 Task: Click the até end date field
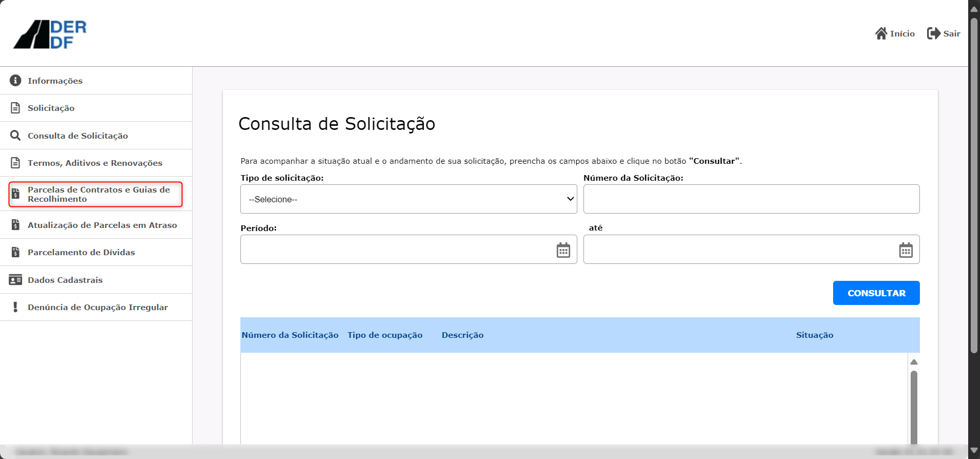coord(751,250)
